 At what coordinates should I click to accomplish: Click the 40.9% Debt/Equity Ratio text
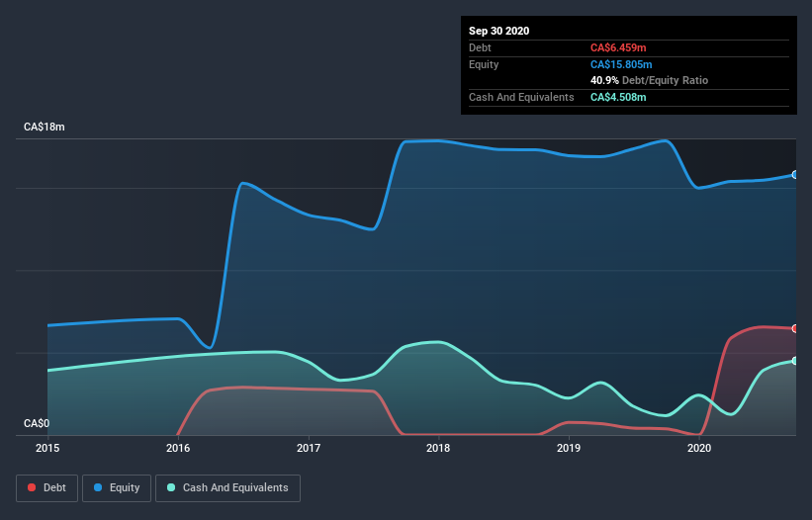point(650,80)
